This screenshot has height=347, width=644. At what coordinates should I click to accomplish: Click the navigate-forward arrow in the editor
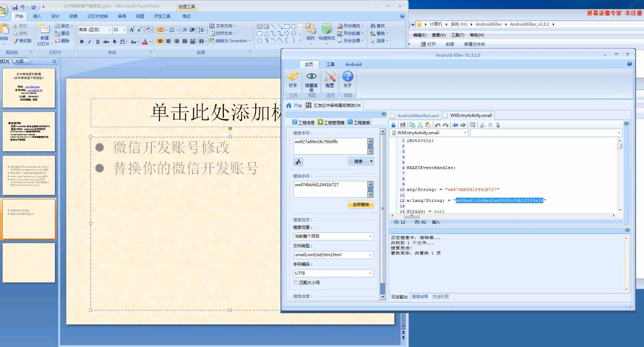[463, 125]
